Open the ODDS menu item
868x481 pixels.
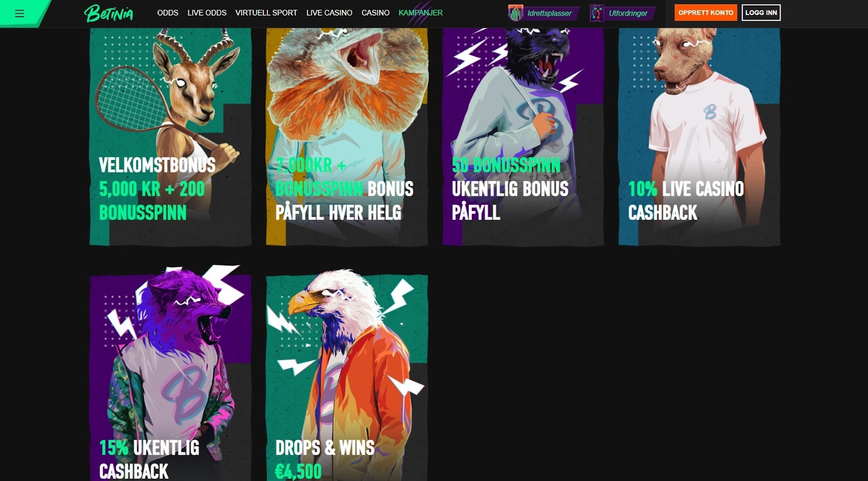click(x=168, y=12)
